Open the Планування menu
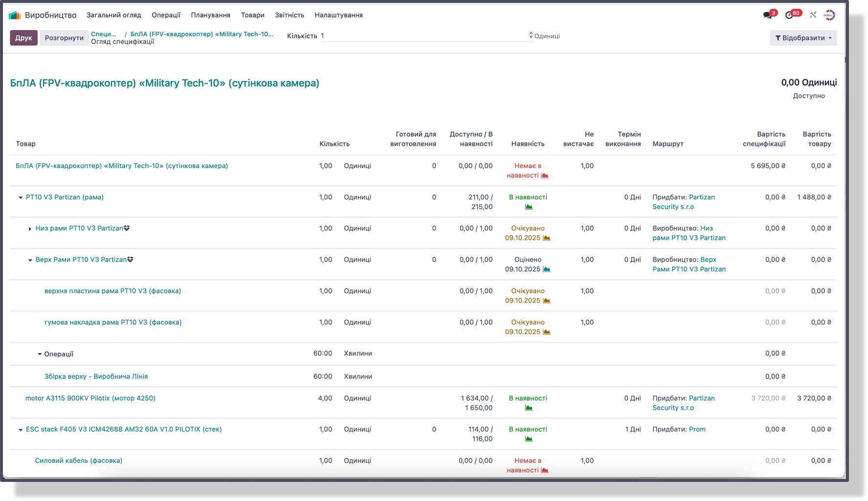Image resolution: width=868 pixels, height=501 pixels. click(x=210, y=15)
